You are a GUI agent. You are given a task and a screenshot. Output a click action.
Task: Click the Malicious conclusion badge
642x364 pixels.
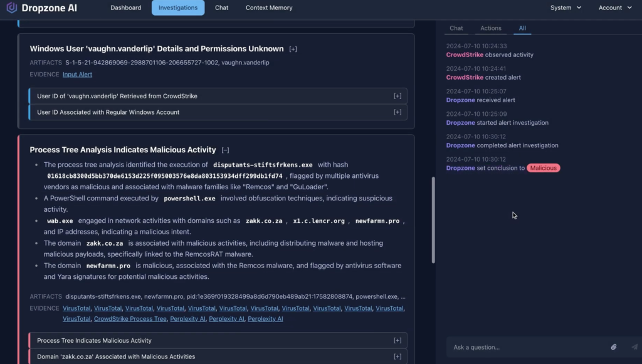pyautogui.click(x=544, y=168)
